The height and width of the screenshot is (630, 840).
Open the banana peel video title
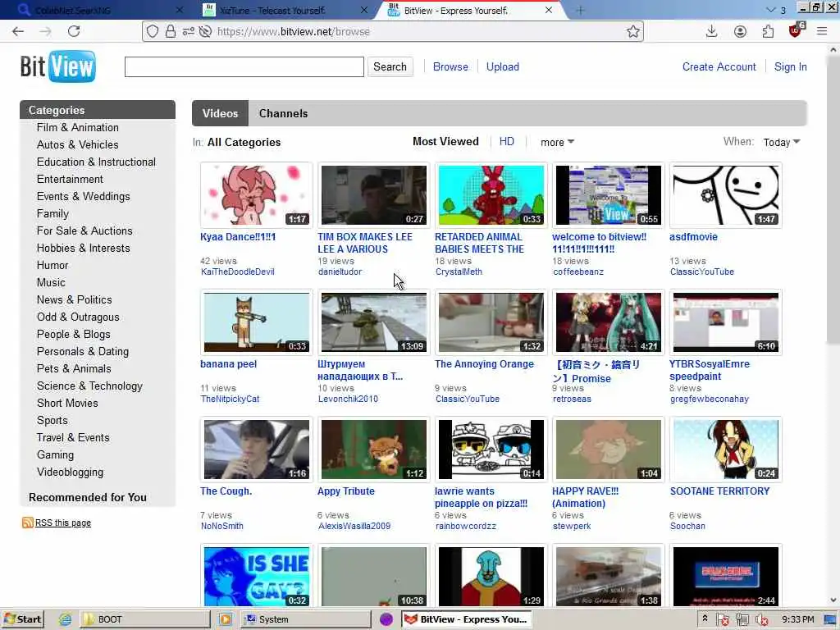point(228,363)
